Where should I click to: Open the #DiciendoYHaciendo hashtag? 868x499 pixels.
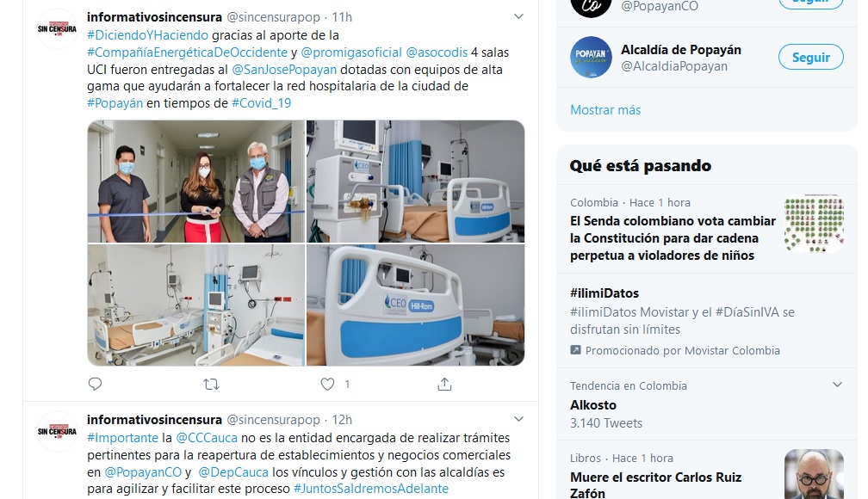click(x=148, y=35)
